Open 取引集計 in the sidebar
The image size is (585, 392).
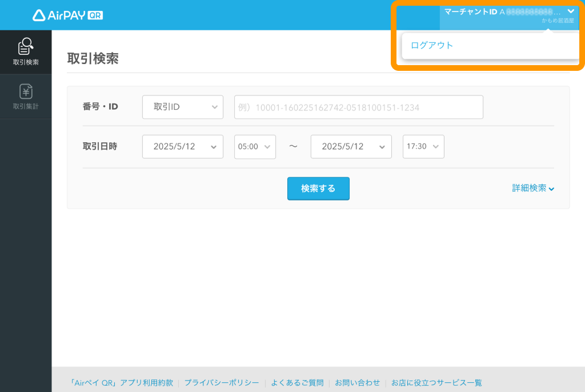(x=26, y=96)
